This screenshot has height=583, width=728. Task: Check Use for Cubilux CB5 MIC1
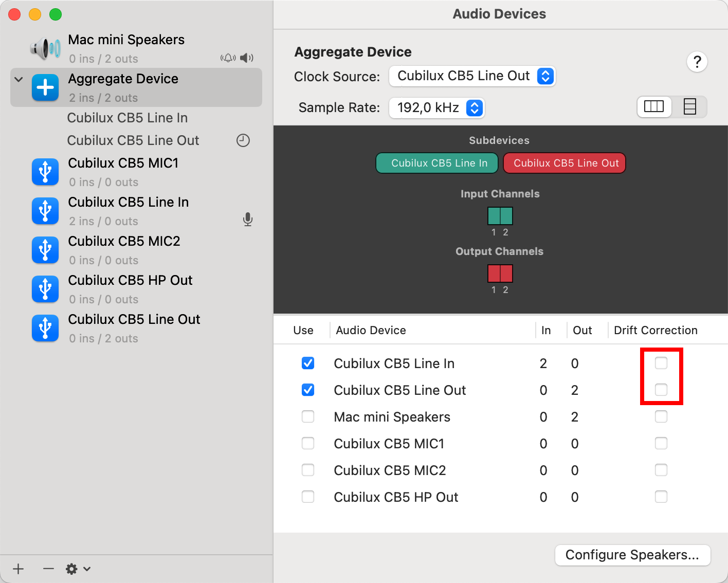tap(308, 443)
